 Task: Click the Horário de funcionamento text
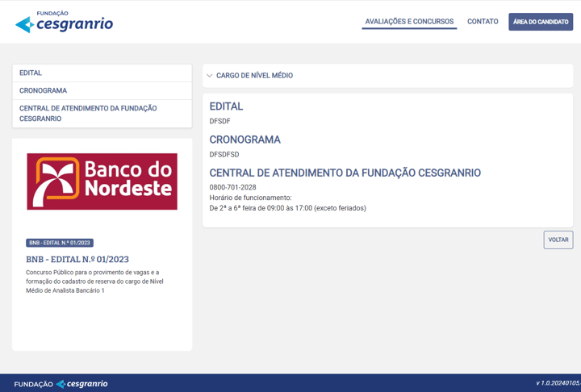coord(250,198)
